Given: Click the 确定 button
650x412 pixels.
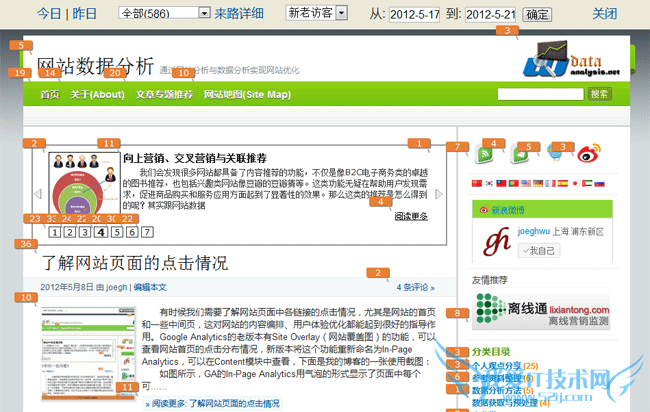Looking at the screenshot, I should [x=537, y=15].
